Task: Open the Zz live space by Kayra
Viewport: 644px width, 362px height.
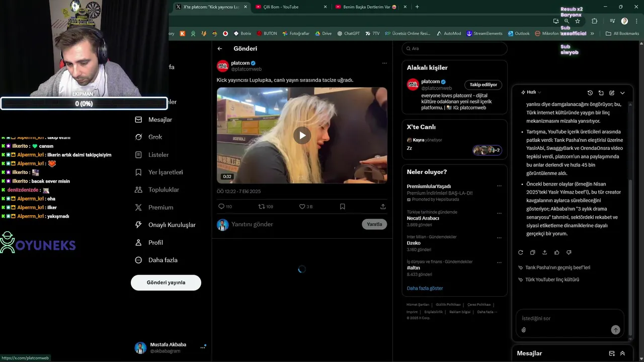Action: pos(454,145)
